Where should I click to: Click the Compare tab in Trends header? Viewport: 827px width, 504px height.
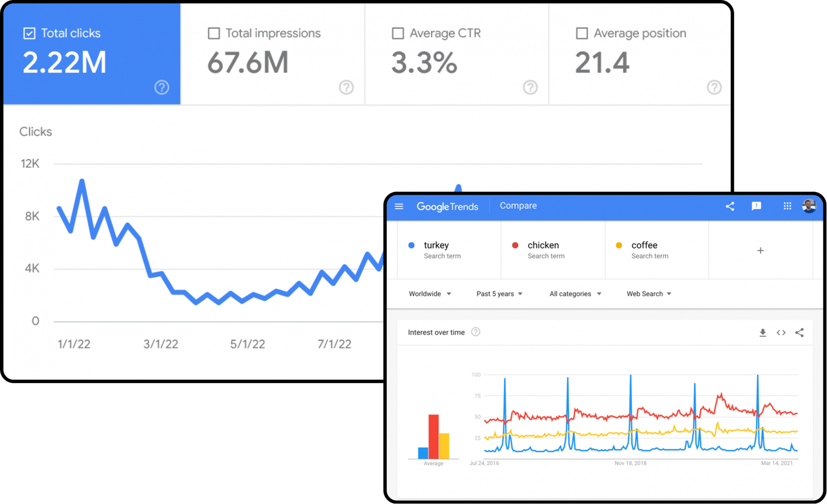click(x=518, y=206)
